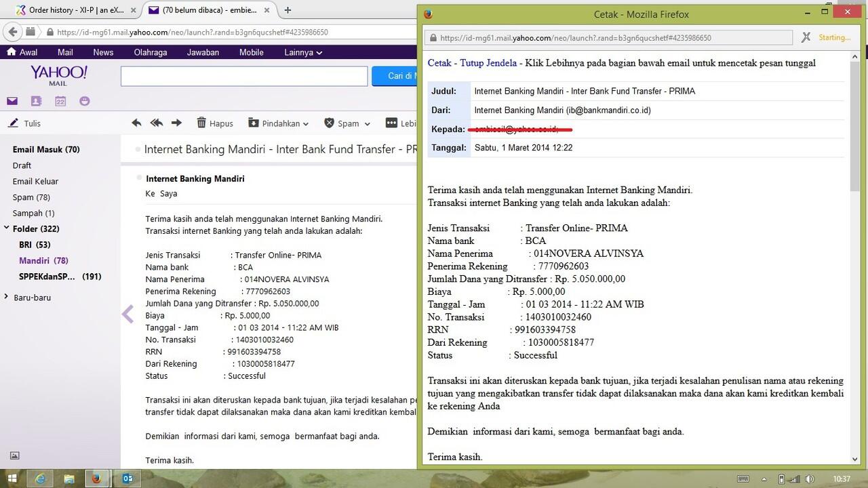Open the Email Keluar folder

pyautogui.click(x=35, y=181)
